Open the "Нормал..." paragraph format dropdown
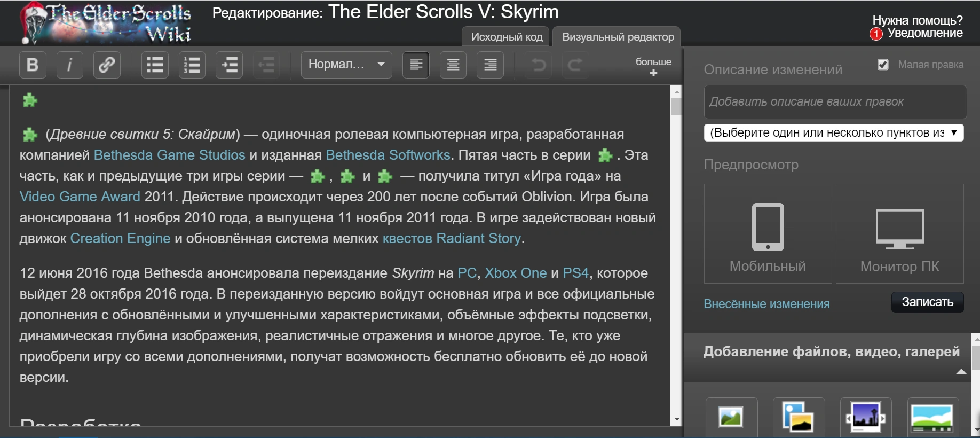Viewport: 980px width, 438px height. click(x=346, y=65)
